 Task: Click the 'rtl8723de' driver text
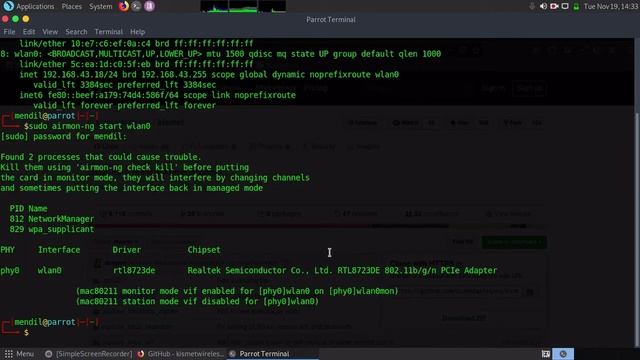tap(134, 271)
